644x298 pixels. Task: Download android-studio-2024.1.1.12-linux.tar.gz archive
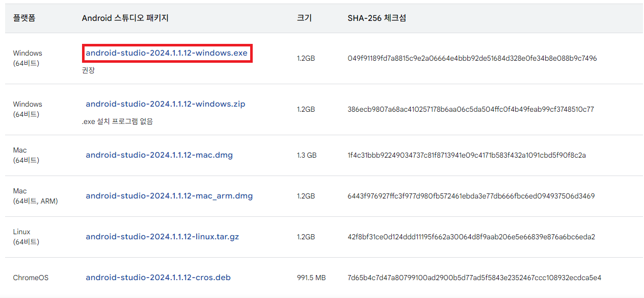pyautogui.click(x=163, y=237)
